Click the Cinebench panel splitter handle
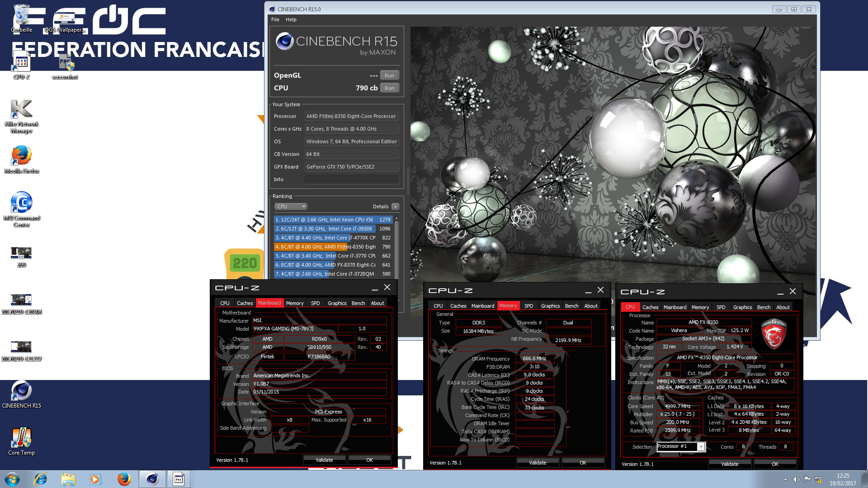The height and width of the screenshot is (488, 868). (x=408, y=181)
